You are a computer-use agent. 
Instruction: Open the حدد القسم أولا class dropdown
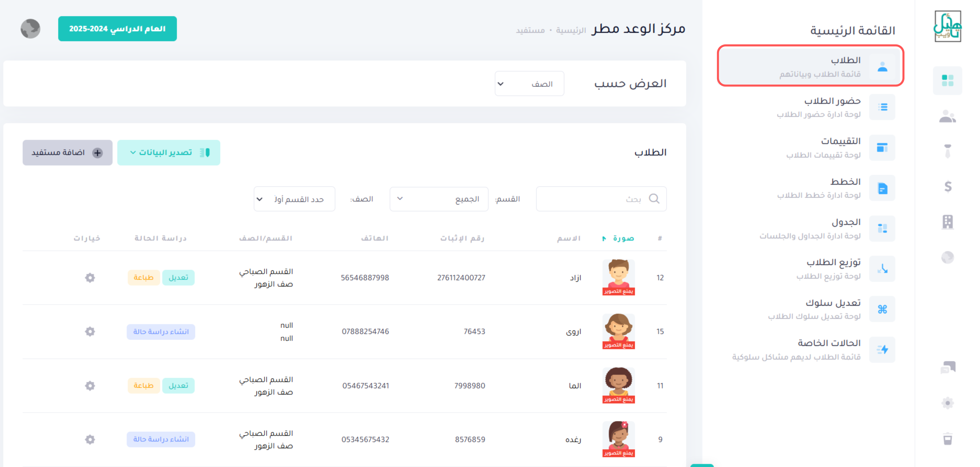(295, 199)
